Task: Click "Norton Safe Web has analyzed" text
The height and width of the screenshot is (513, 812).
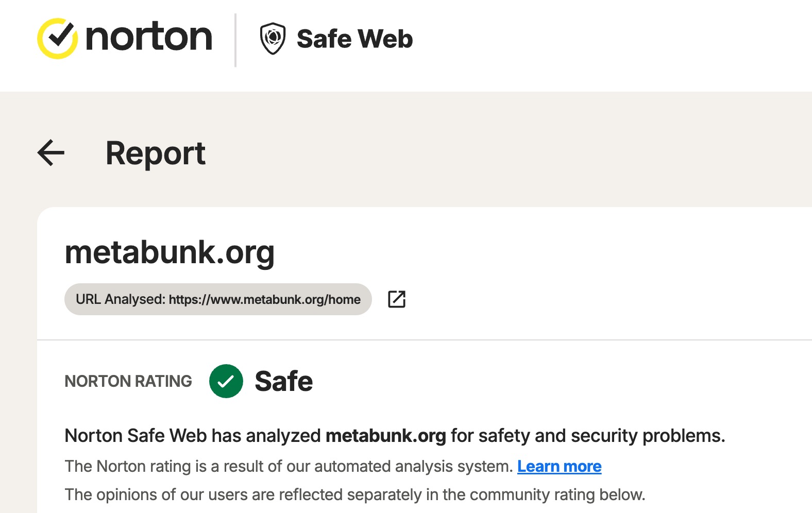Action: tap(192, 436)
